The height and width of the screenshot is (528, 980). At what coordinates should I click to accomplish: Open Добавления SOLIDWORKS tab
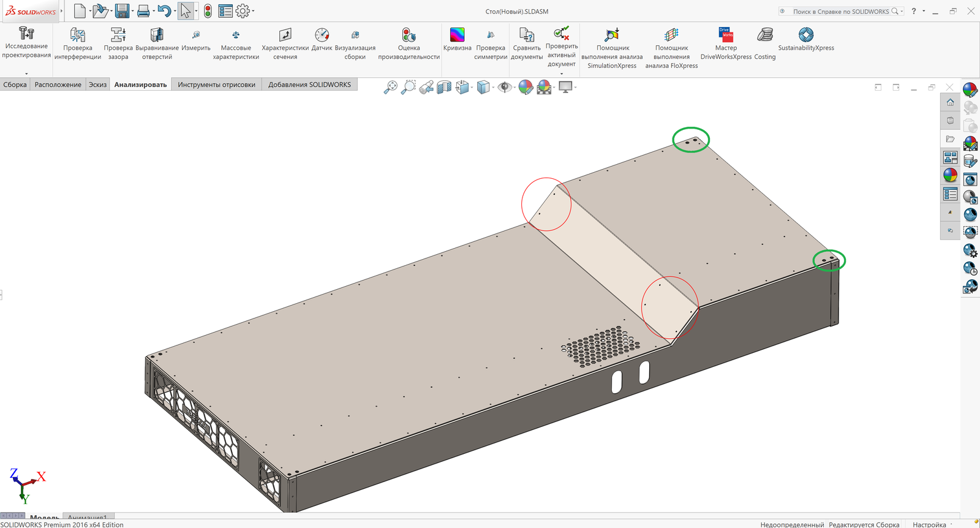(309, 85)
